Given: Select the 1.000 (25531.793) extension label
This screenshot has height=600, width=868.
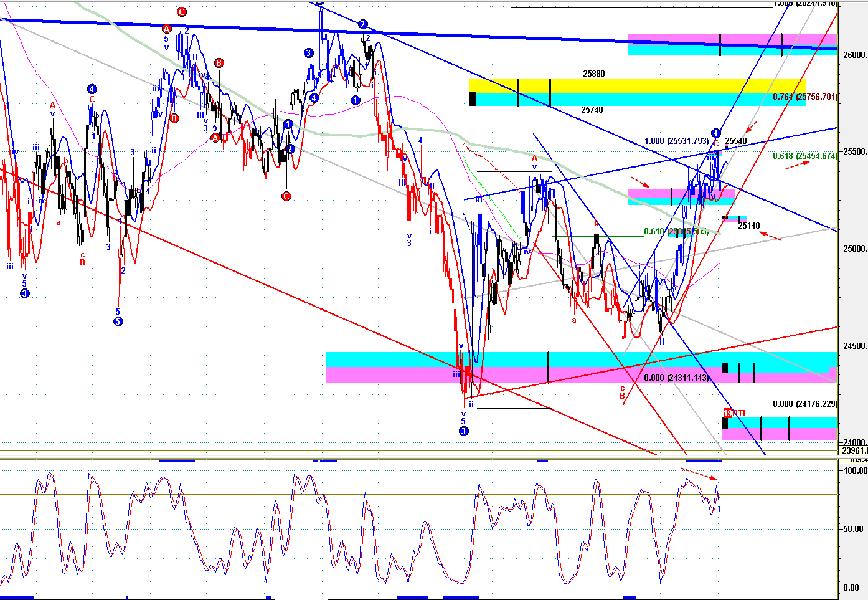Looking at the screenshot, I should [677, 141].
